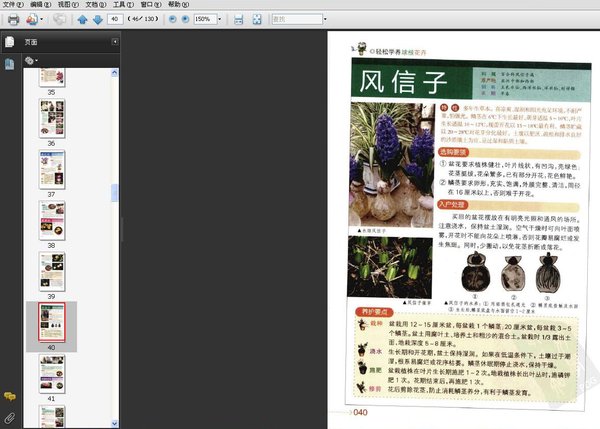
Task: Click the page number input field
Action: pyautogui.click(x=115, y=19)
